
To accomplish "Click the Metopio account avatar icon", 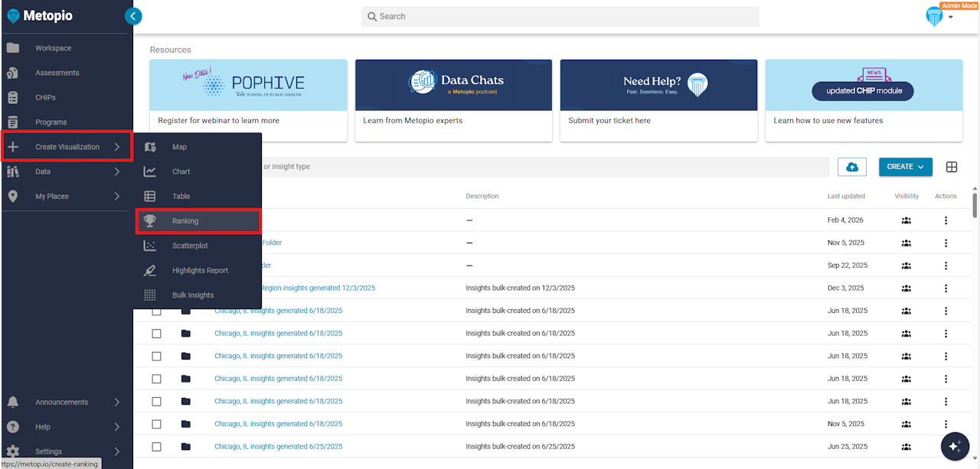I will click(x=934, y=17).
